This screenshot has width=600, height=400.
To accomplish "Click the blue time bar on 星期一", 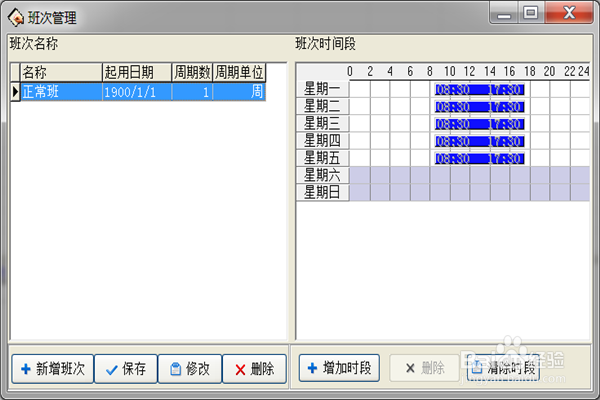I will coord(479,90).
